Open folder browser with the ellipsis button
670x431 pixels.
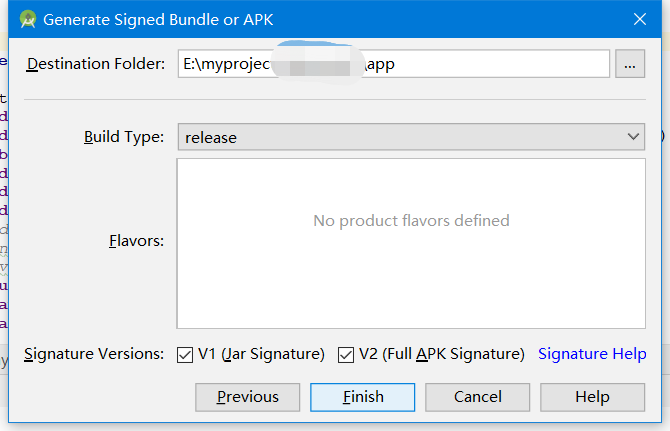click(x=630, y=64)
